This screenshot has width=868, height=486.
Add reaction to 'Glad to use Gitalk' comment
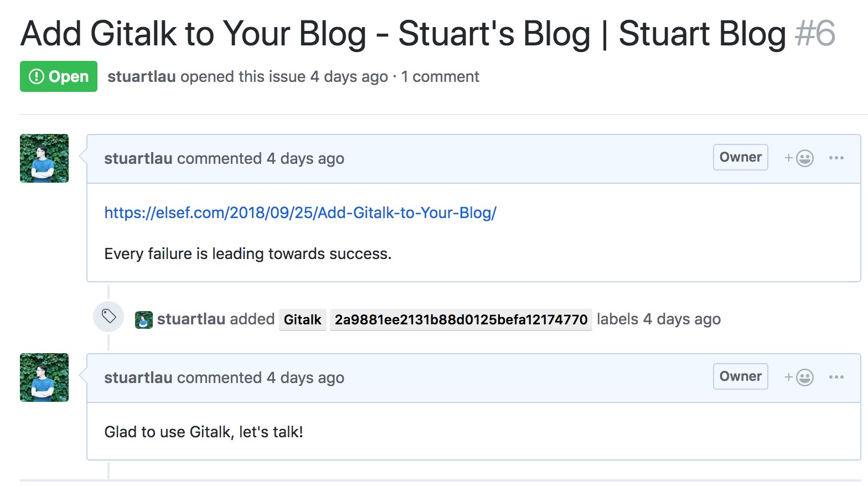pos(799,378)
